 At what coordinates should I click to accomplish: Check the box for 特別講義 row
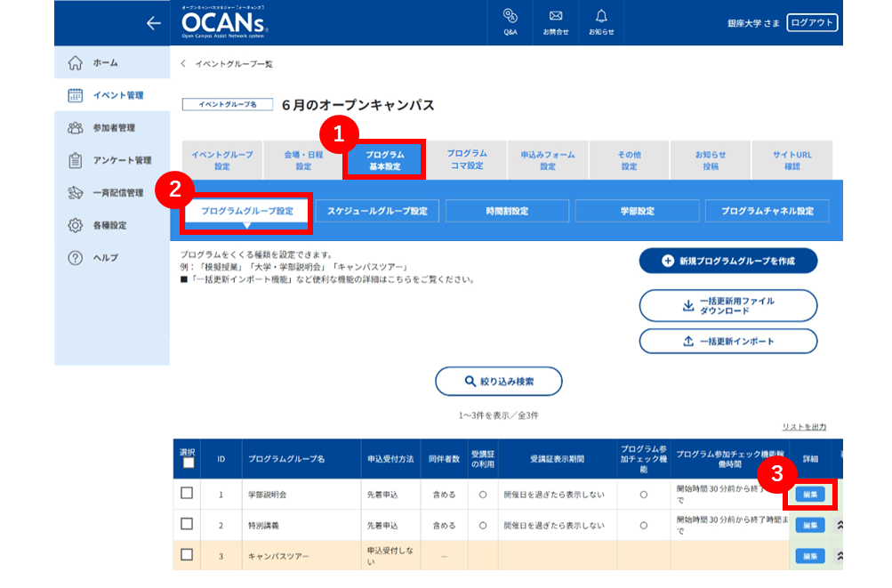(187, 524)
